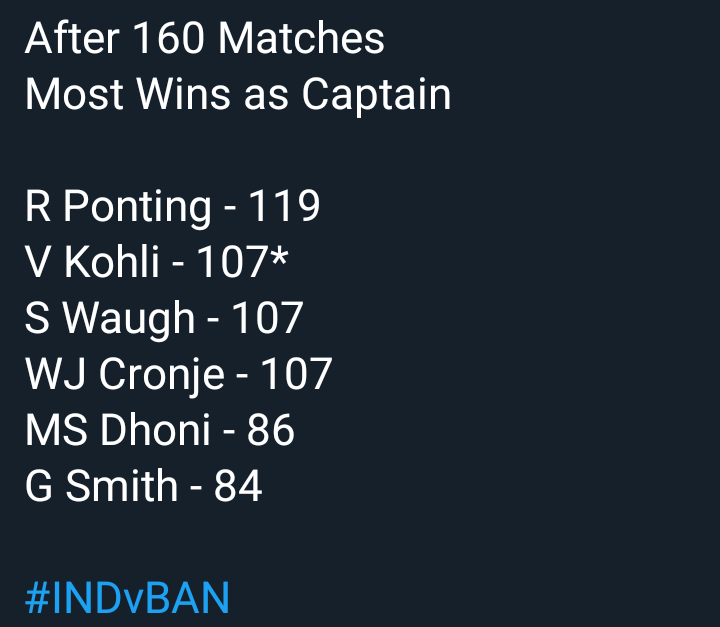Click the number 84 beside Smith
Image resolution: width=720 pixels, height=627 pixels.
point(238,486)
